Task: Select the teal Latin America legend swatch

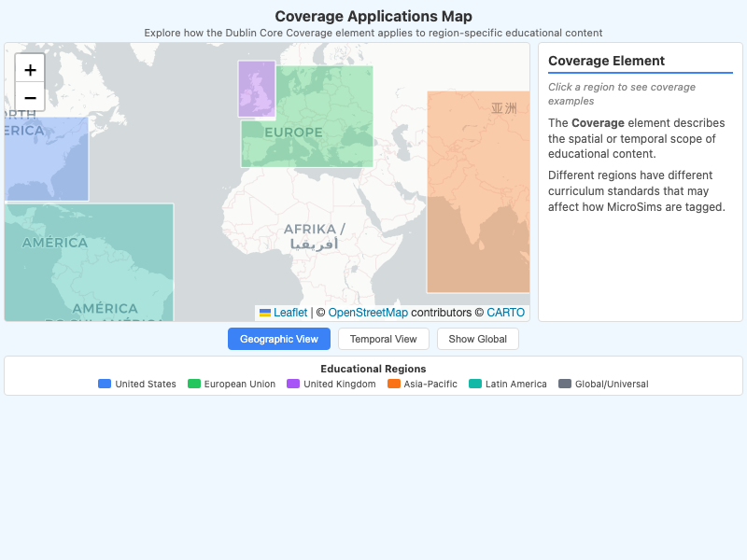Action: (476, 384)
